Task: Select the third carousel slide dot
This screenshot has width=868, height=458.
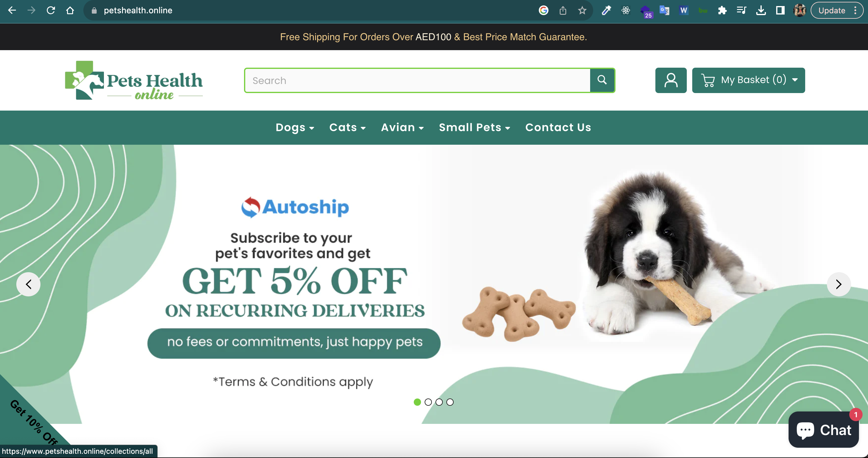Action: (439, 402)
